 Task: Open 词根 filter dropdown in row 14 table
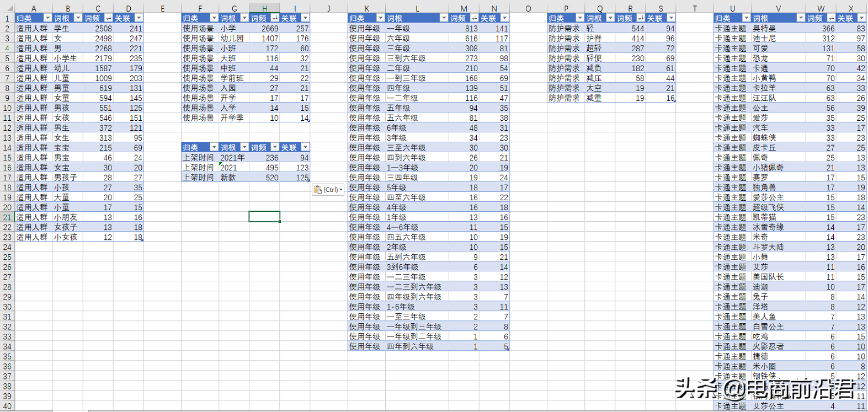pos(244,147)
